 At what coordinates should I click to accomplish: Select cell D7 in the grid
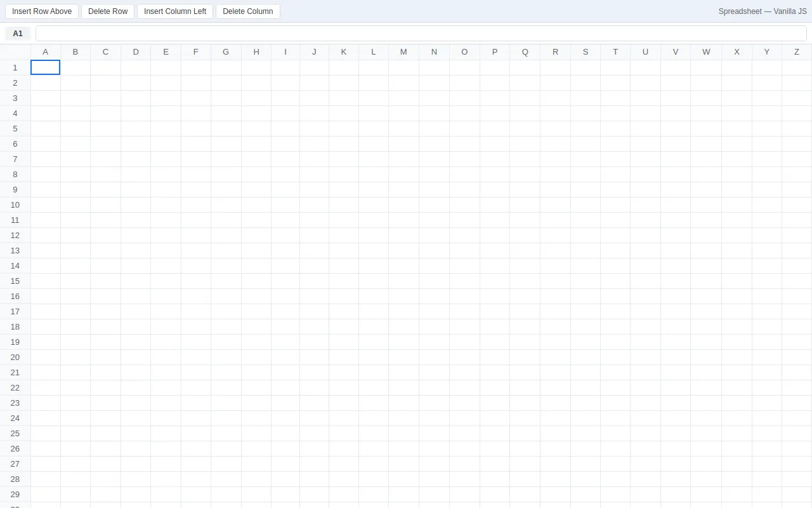pyautogui.click(x=136, y=159)
